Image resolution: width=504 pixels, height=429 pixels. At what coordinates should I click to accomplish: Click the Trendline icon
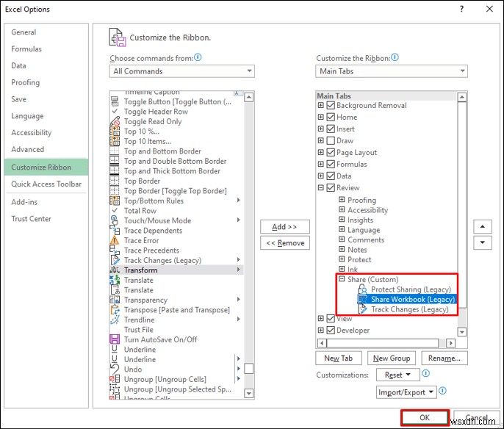pyautogui.click(x=115, y=320)
